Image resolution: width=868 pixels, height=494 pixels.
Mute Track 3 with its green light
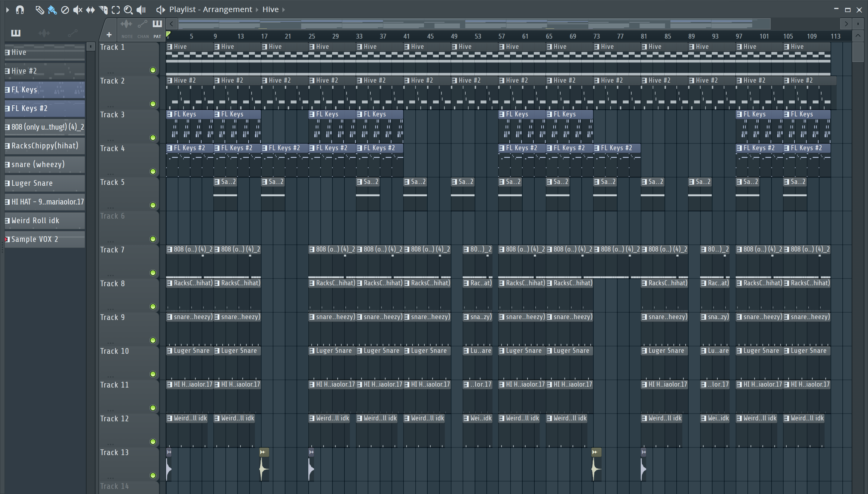pyautogui.click(x=153, y=138)
